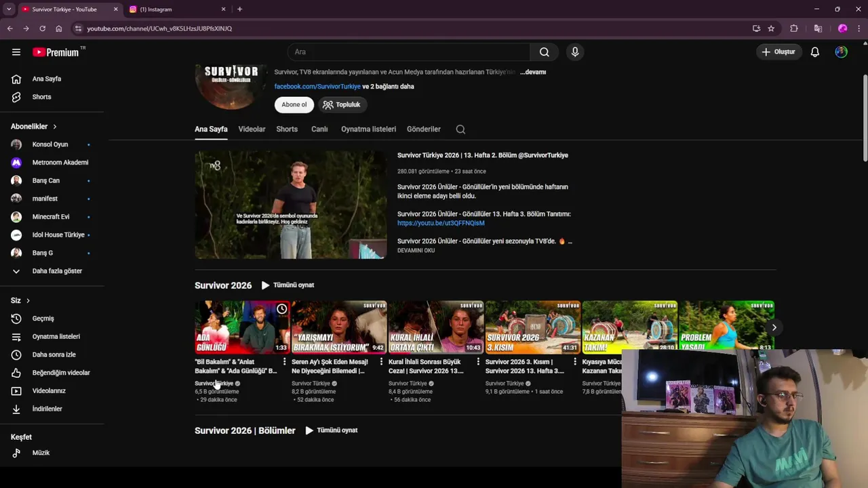Switch to the Videolar channel tab
This screenshot has width=868, height=488.
[252, 129]
